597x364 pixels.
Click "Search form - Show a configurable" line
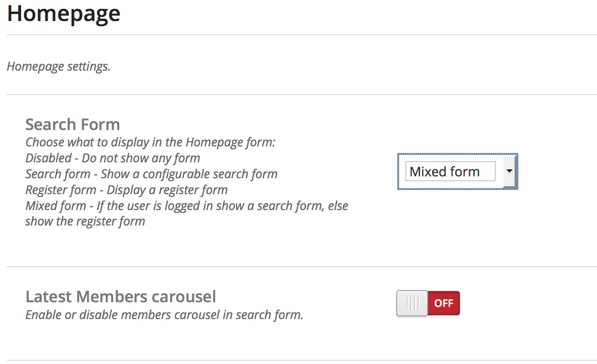click(x=151, y=174)
